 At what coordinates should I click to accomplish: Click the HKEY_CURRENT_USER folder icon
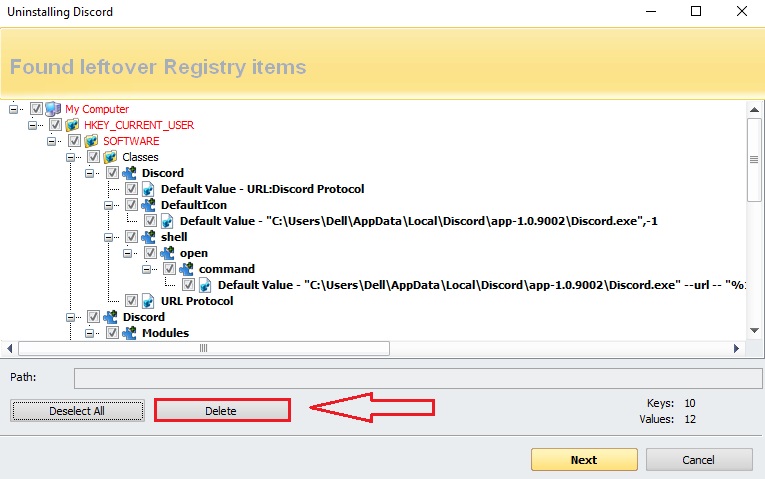(72, 125)
